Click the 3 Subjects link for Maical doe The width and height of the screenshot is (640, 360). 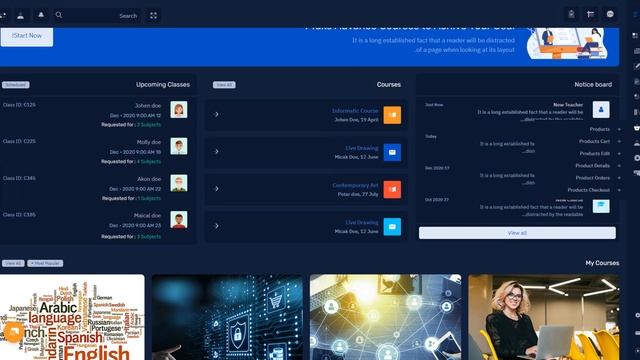tap(149, 237)
